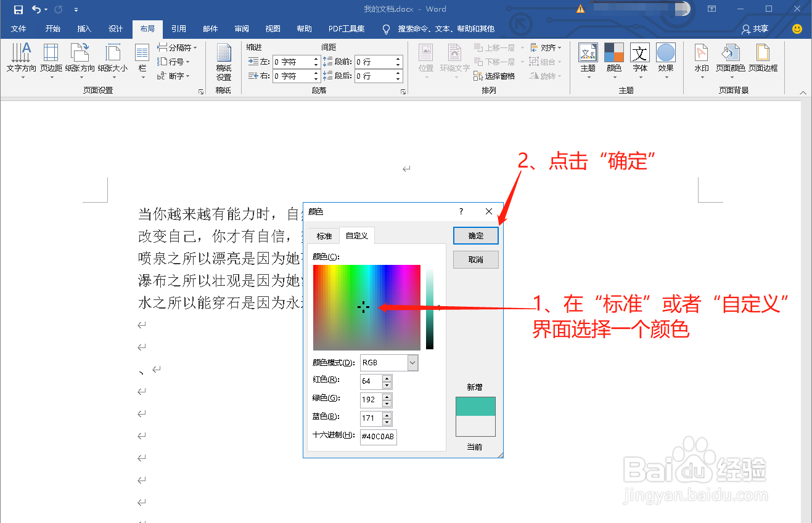
Task: Switch to the Design (设计) tab
Action: point(116,29)
